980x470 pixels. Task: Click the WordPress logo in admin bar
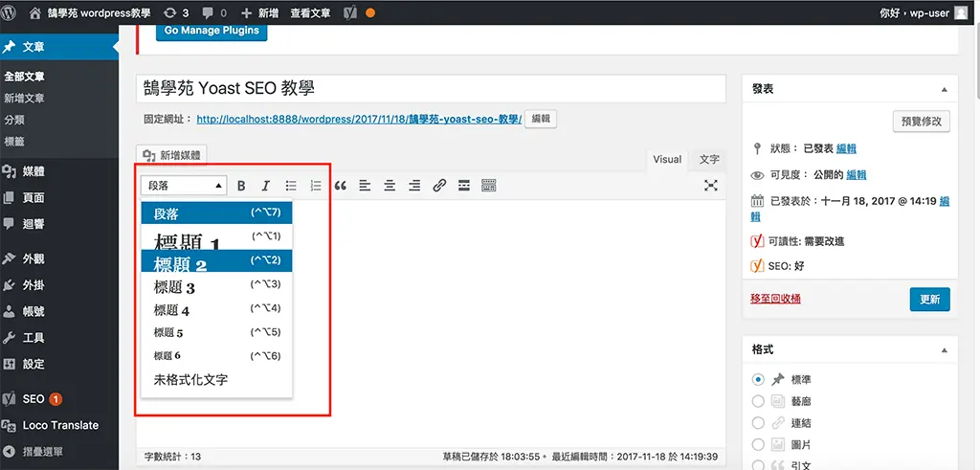(9, 12)
